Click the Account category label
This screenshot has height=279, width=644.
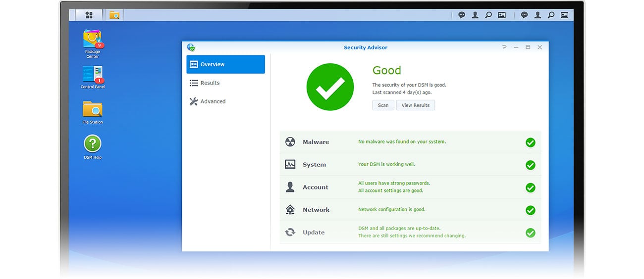[x=316, y=187]
